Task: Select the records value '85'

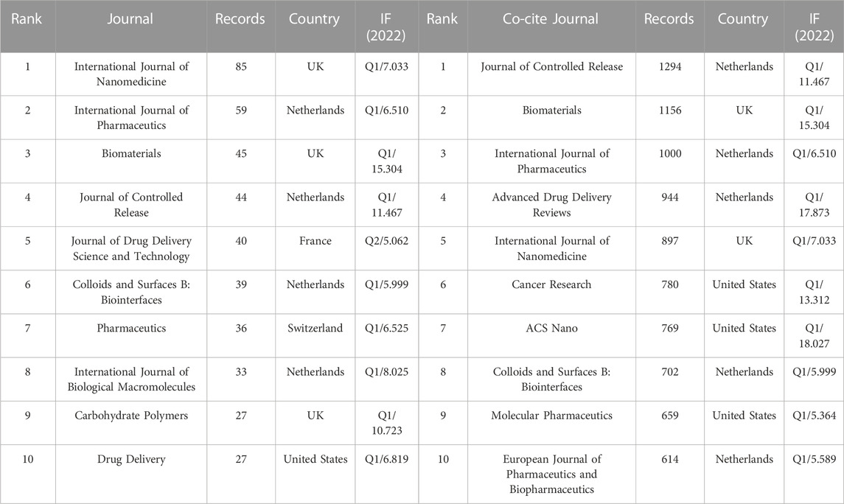Action: 240,66
